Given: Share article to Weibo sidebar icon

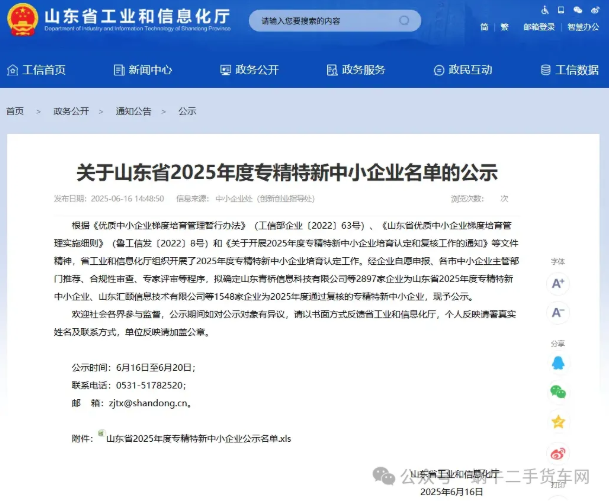Looking at the screenshot, I should pos(558,453).
